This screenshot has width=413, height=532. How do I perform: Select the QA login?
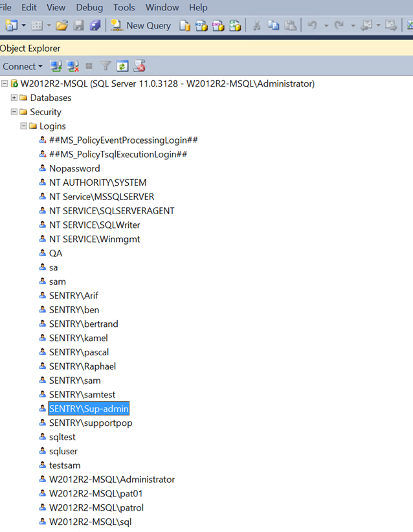(x=56, y=254)
